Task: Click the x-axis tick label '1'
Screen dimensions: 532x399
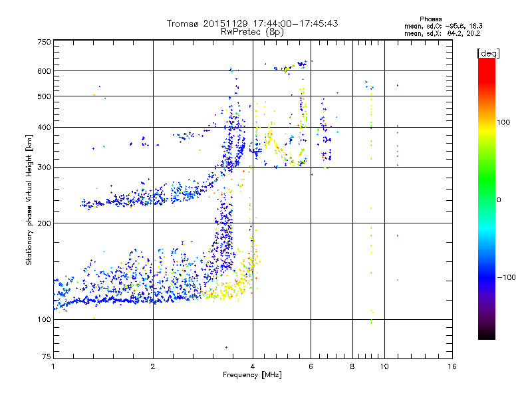Action: [x=53, y=366]
